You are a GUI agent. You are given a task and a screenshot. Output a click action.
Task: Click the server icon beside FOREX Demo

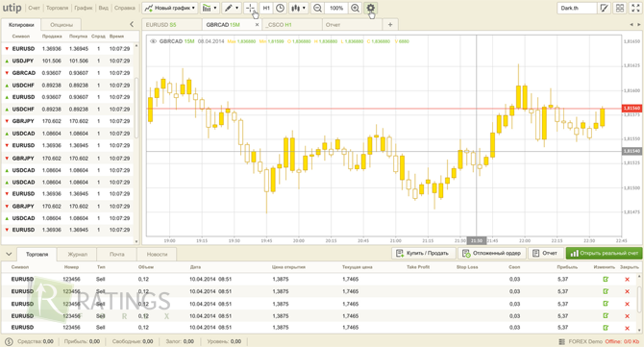[561, 341]
